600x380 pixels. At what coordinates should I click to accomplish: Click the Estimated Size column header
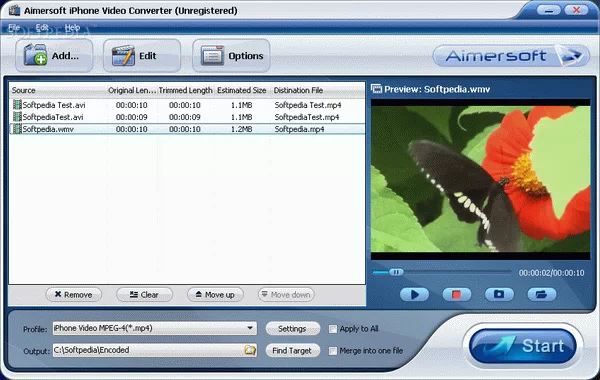coord(242,90)
